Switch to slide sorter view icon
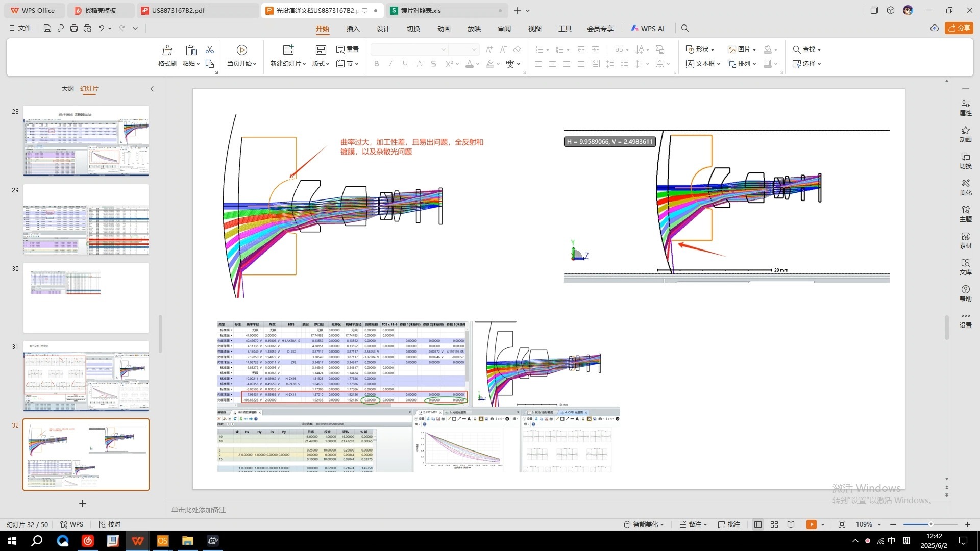The image size is (980, 551). point(774,524)
